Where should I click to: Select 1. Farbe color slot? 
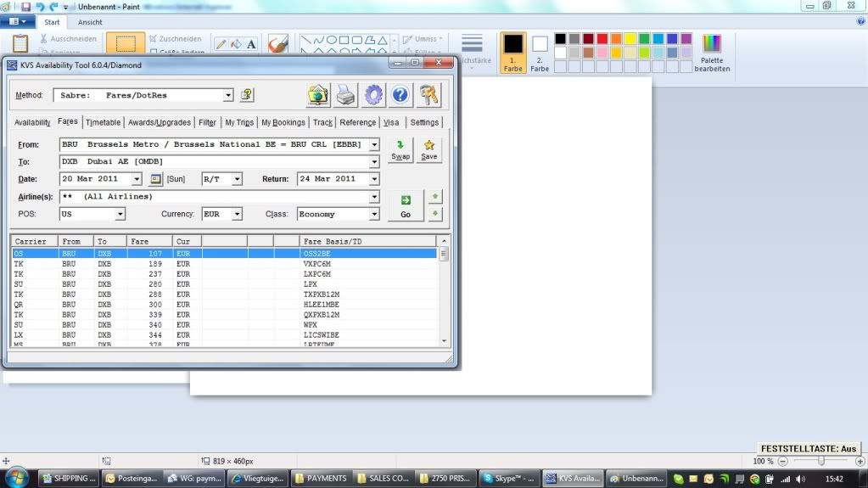512,53
